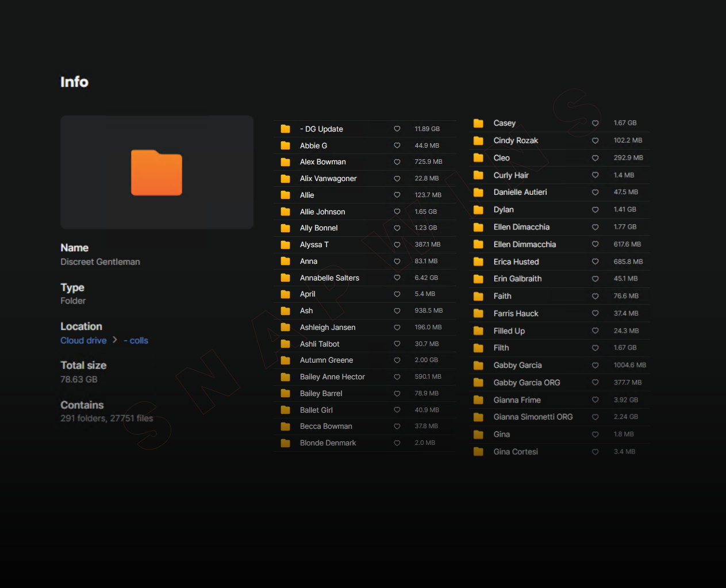Go to the Cloud drive location link
Image resolution: width=726 pixels, height=588 pixels.
83,341
